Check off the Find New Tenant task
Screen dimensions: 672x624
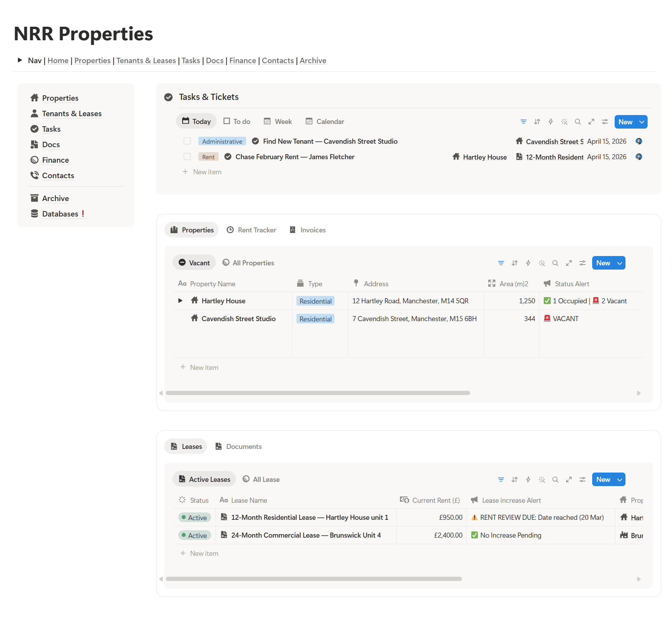pos(187,141)
